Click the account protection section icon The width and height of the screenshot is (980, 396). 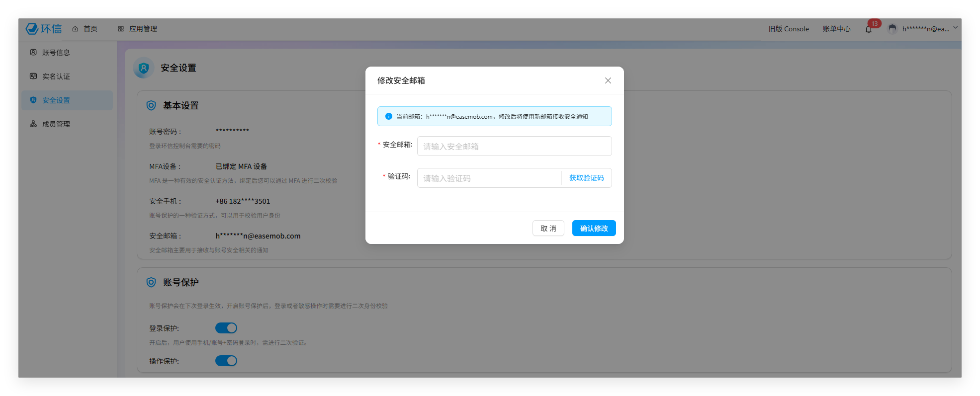click(151, 282)
